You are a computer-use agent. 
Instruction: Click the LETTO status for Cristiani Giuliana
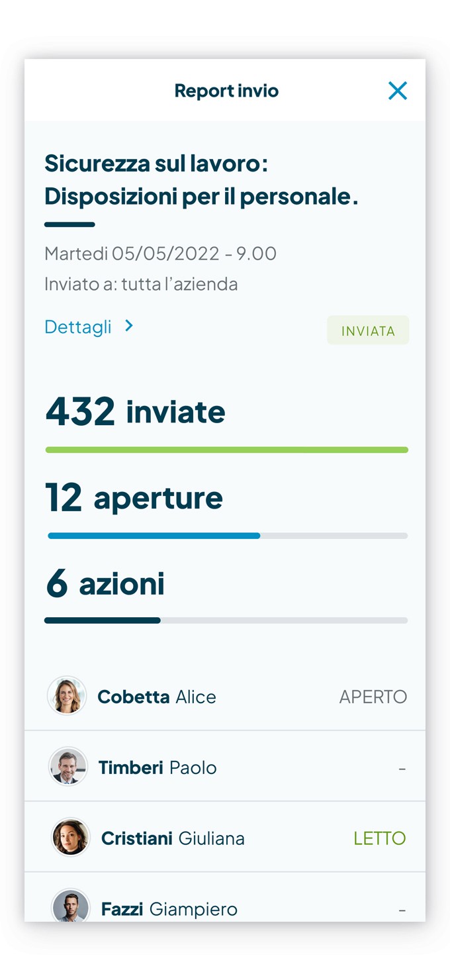tap(380, 838)
